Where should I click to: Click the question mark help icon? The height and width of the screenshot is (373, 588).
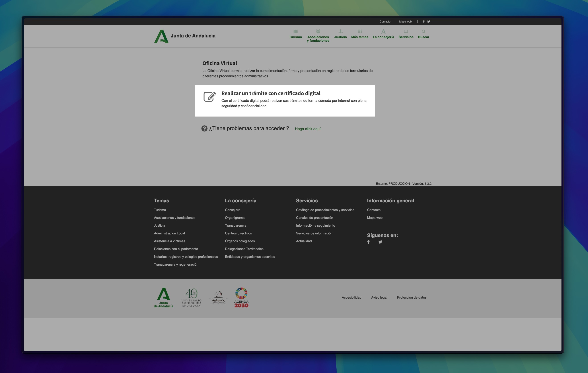(204, 128)
